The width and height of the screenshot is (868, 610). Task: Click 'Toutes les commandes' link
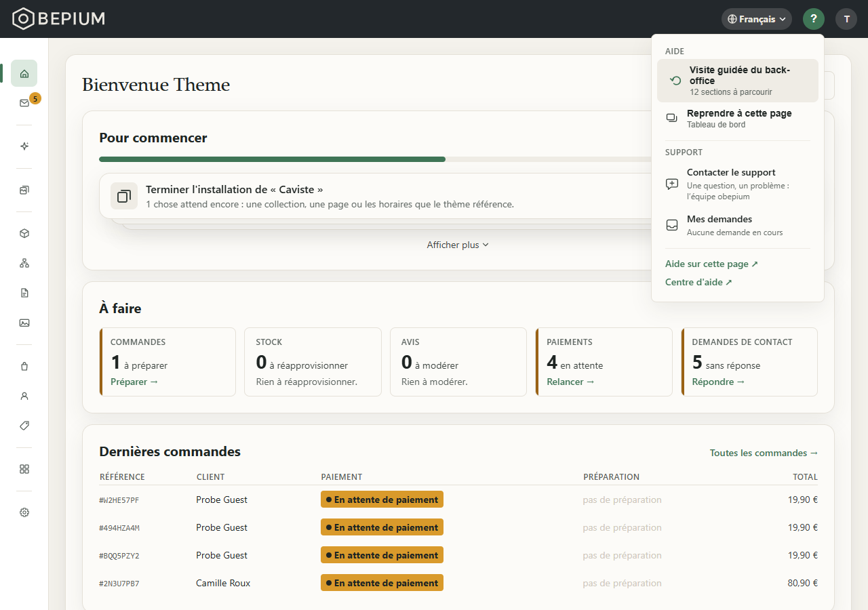pyautogui.click(x=764, y=453)
